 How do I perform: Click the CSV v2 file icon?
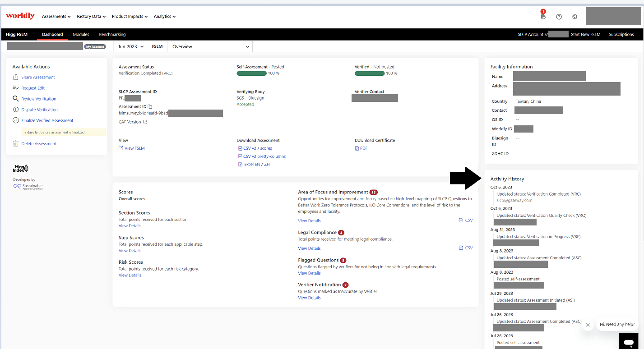240,148
